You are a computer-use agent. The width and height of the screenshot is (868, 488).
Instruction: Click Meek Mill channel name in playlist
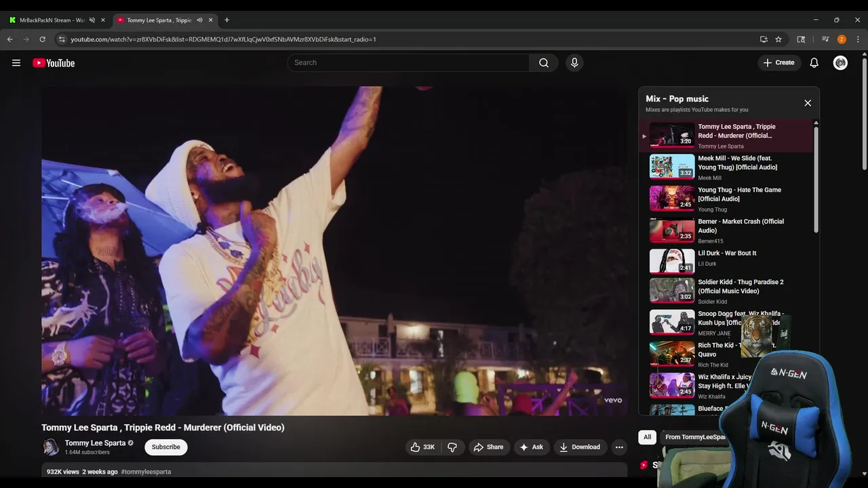[709, 178]
